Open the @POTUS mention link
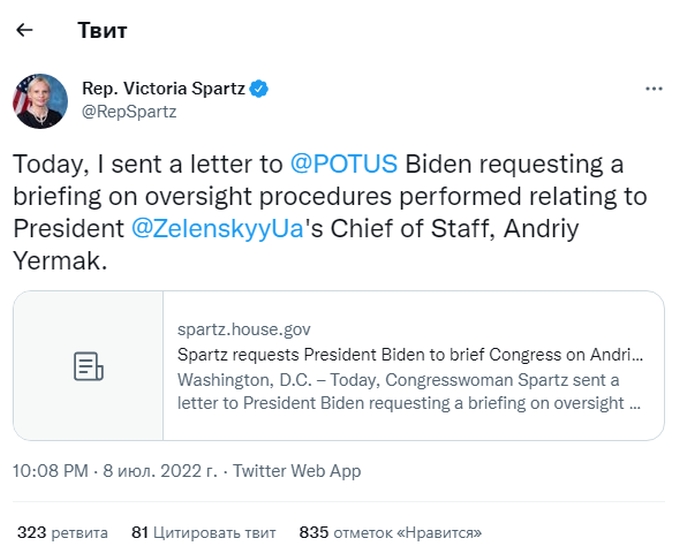Viewport: 680px width, 554px height. [x=344, y=163]
